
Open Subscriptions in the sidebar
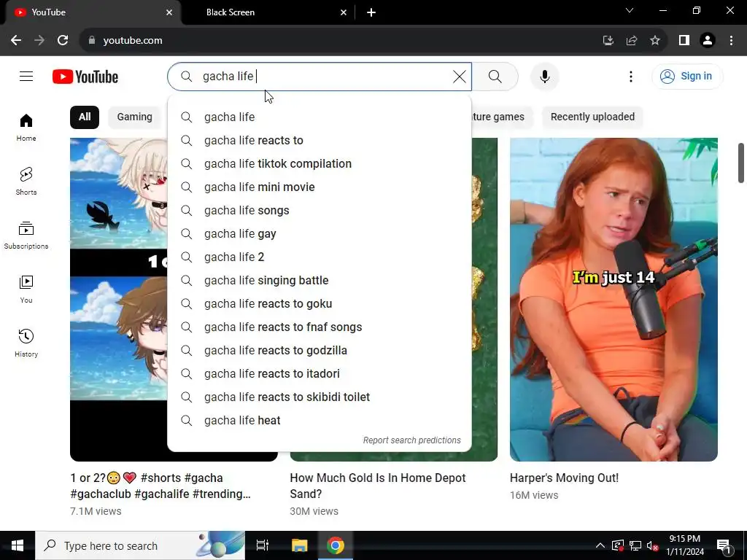26,236
